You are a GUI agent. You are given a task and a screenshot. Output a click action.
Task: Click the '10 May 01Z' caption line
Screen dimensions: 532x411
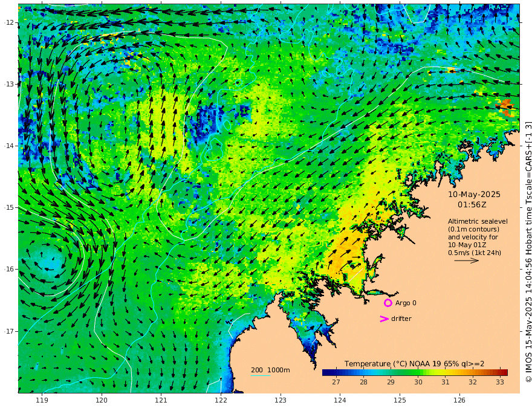point(467,245)
